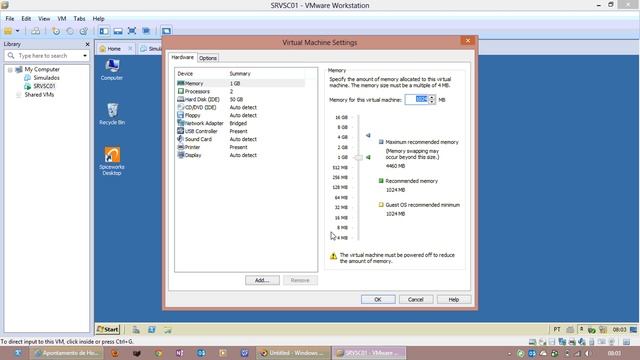Click OK in Virtual Machine Settings

click(378, 300)
